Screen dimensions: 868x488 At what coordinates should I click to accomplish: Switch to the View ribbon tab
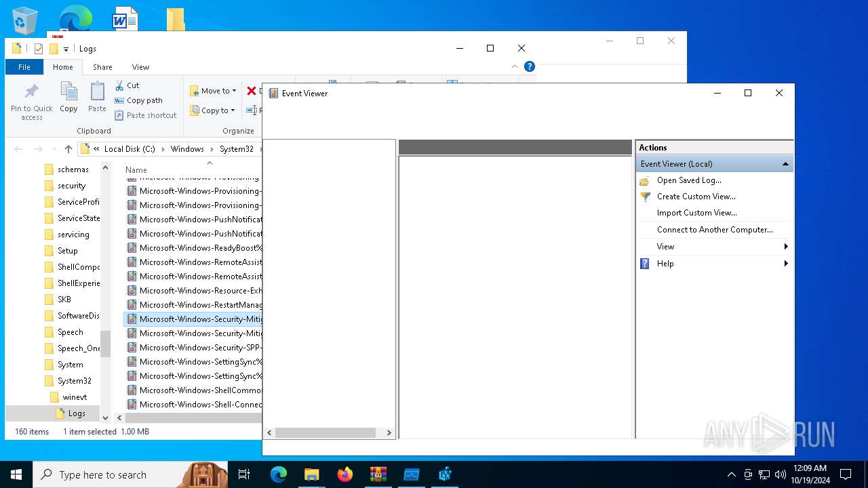[x=140, y=67]
